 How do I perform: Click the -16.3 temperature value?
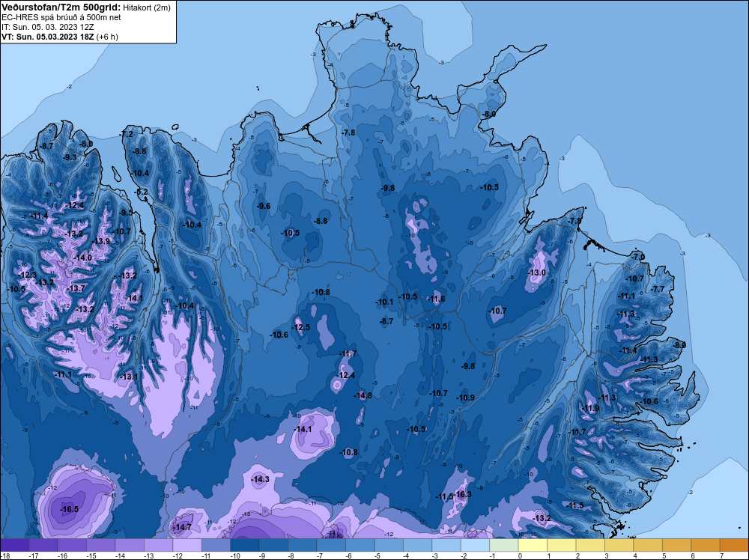tap(464, 494)
